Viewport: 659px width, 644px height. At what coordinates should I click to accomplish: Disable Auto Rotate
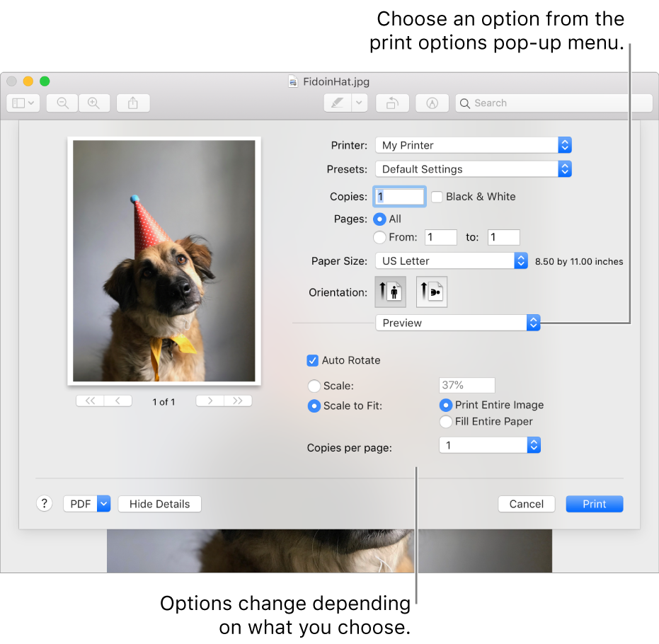(312, 360)
